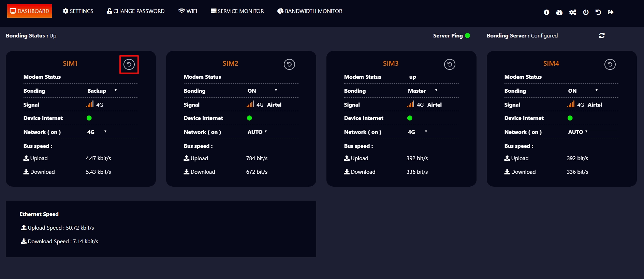644x279 pixels.
Task: Click SIM1 Bus speed label
Action: (x=38, y=146)
